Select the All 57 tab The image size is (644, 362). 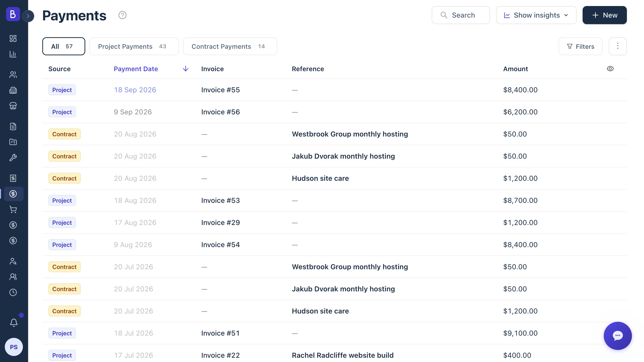click(x=64, y=46)
